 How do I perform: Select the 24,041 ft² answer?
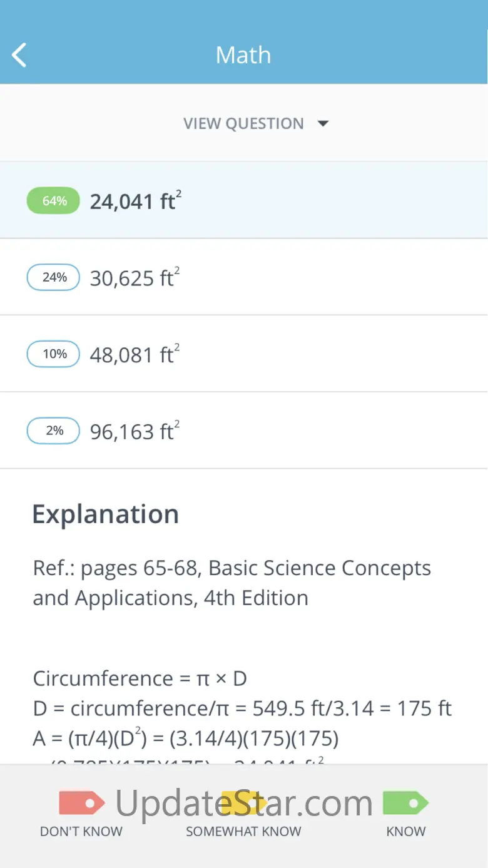pos(136,201)
